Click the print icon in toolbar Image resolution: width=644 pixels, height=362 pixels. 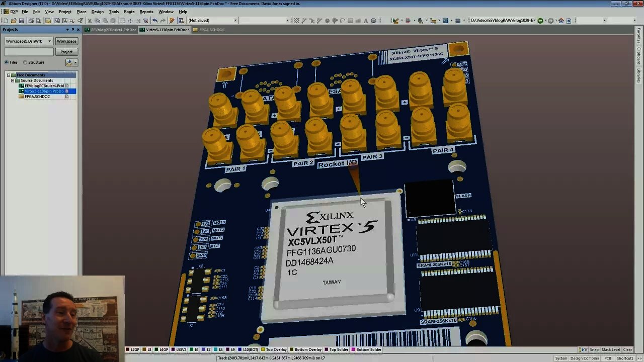click(x=31, y=21)
